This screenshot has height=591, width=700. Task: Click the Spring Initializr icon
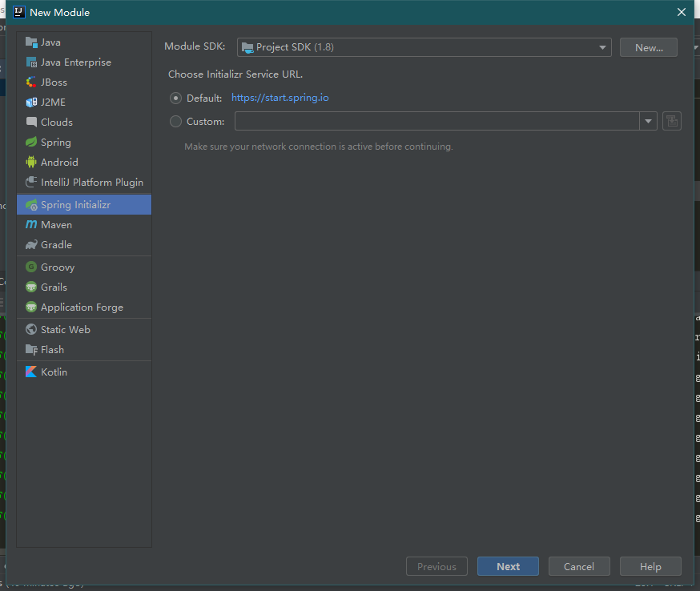pyautogui.click(x=31, y=205)
